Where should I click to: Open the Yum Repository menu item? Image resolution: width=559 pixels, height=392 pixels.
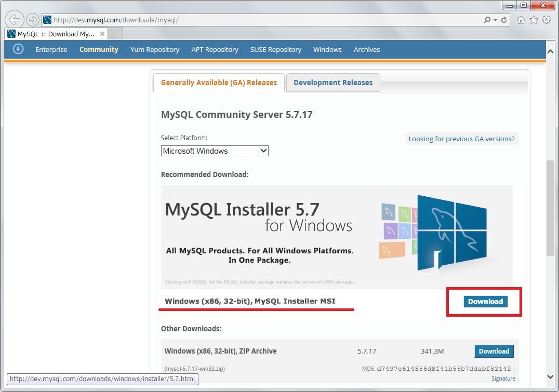point(154,50)
